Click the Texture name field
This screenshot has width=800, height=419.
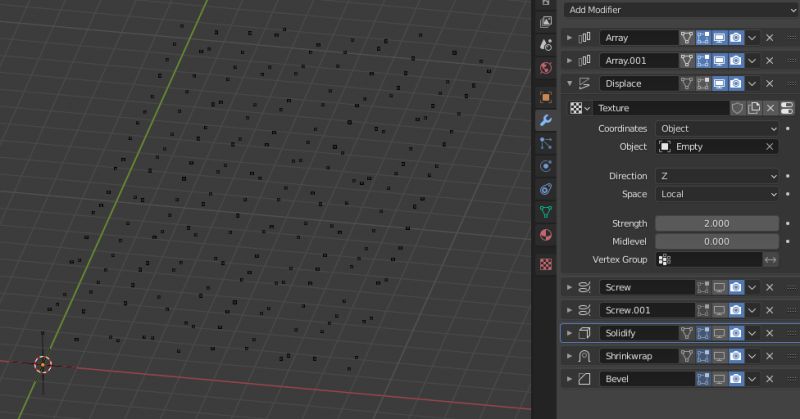click(x=661, y=108)
